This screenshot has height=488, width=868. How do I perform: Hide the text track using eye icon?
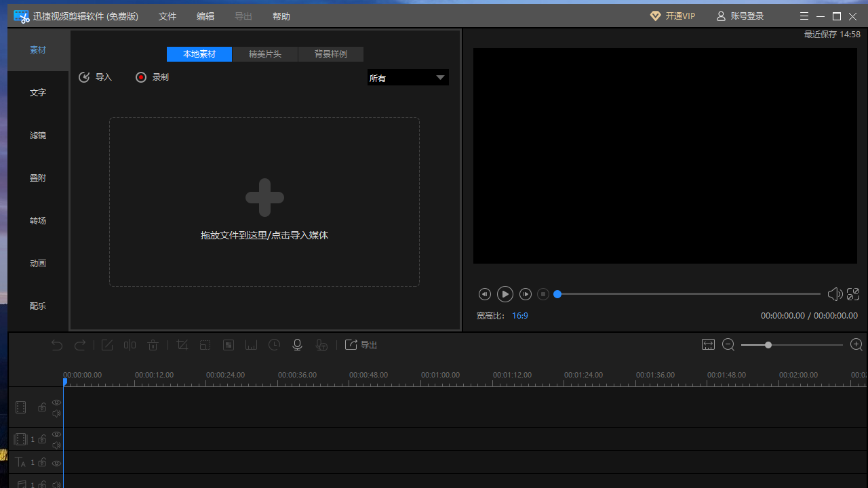[57, 464]
